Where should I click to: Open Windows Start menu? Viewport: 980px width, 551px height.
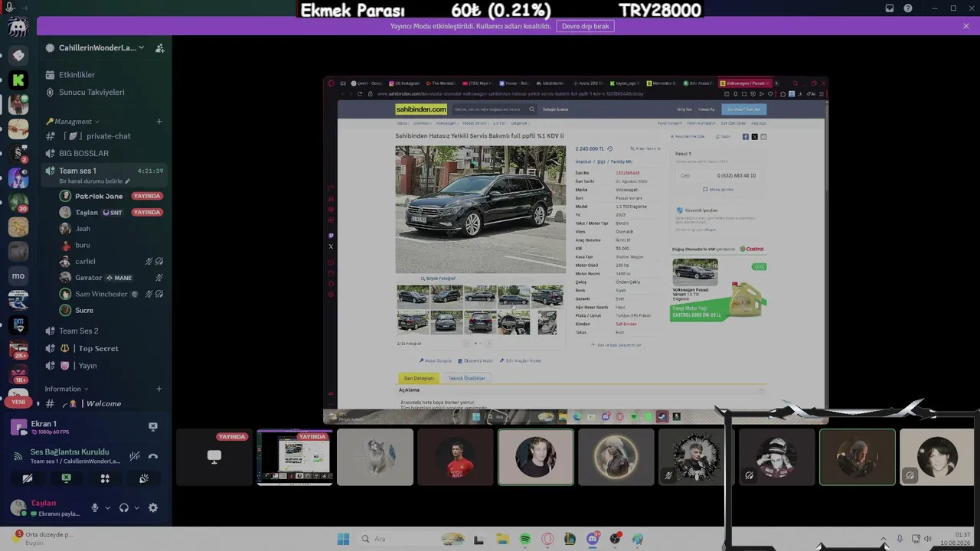343,539
